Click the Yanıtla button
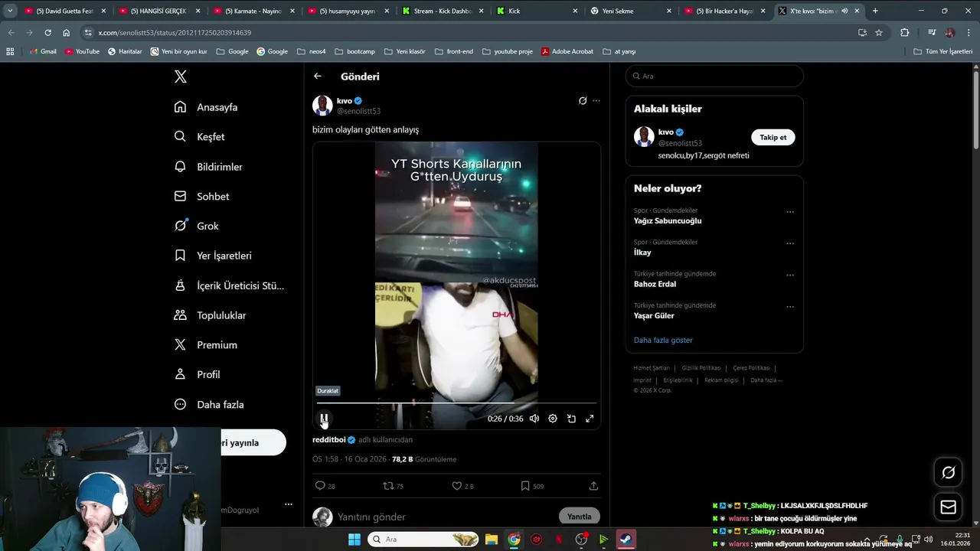 coord(580,517)
